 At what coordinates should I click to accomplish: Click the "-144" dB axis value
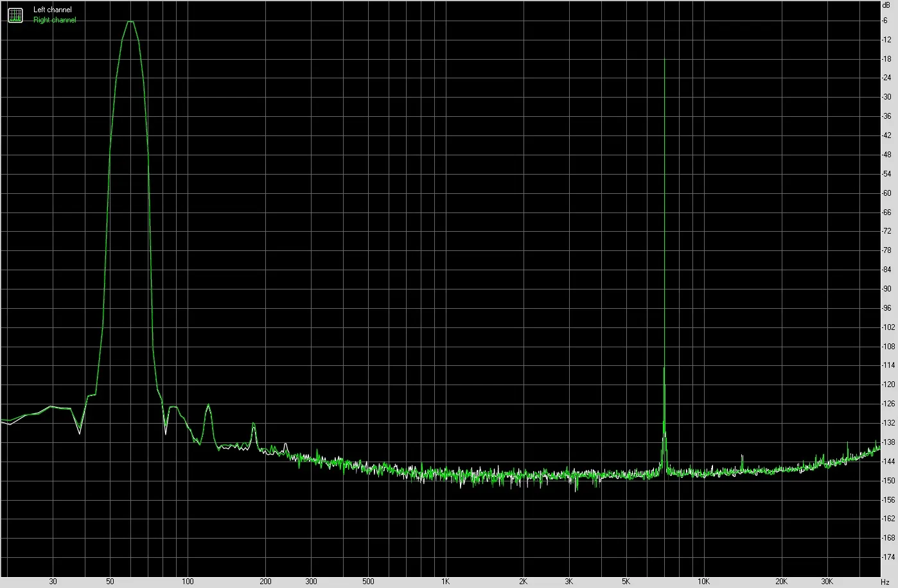click(888, 461)
